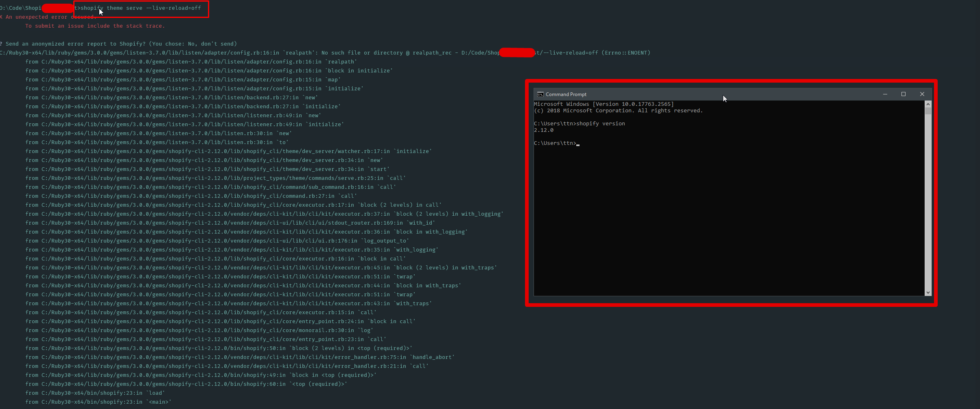
Task: Close the Command Prompt window
Action: point(922,94)
